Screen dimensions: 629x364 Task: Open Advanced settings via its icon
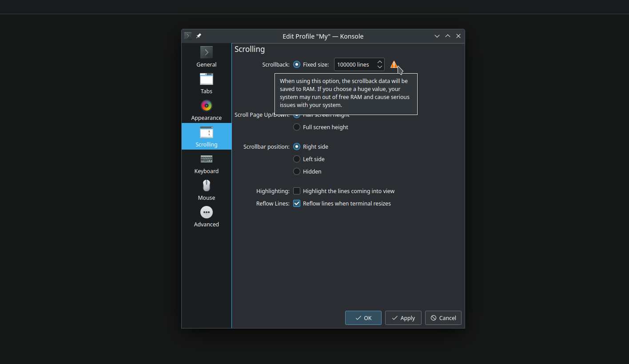click(x=206, y=212)
